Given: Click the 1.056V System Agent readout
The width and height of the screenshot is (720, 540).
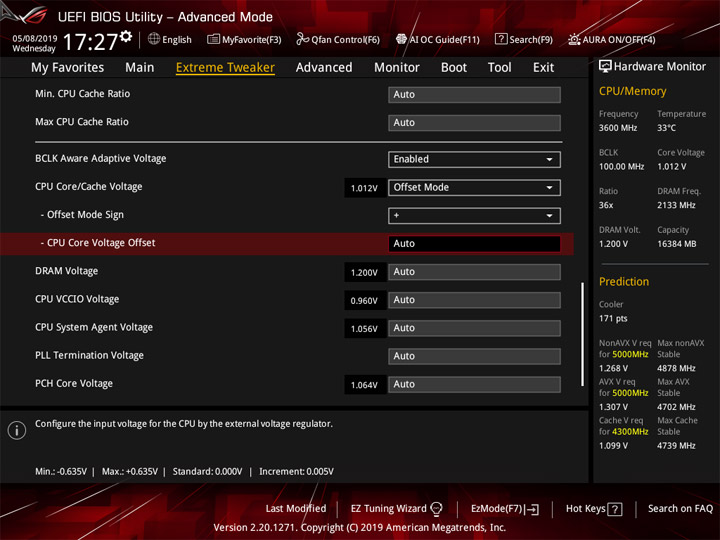Looking at the screenshot, I should pyautogui.click(x=364, y=329).
